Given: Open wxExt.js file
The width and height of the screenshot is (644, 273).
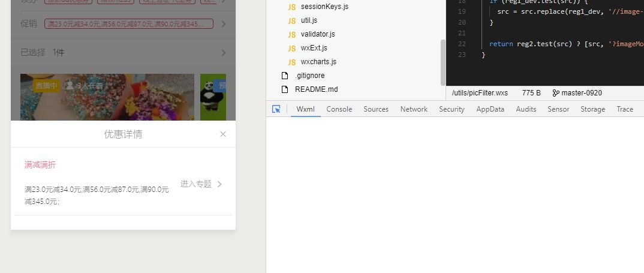Looking at the screenshot, I should coord(314,47).
